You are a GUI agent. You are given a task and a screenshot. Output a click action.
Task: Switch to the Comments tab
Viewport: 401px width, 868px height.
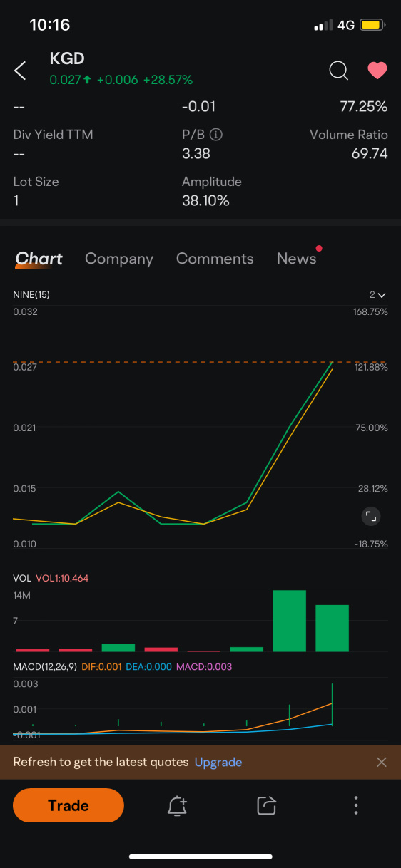pyautogui.click(x=215, y=259)
